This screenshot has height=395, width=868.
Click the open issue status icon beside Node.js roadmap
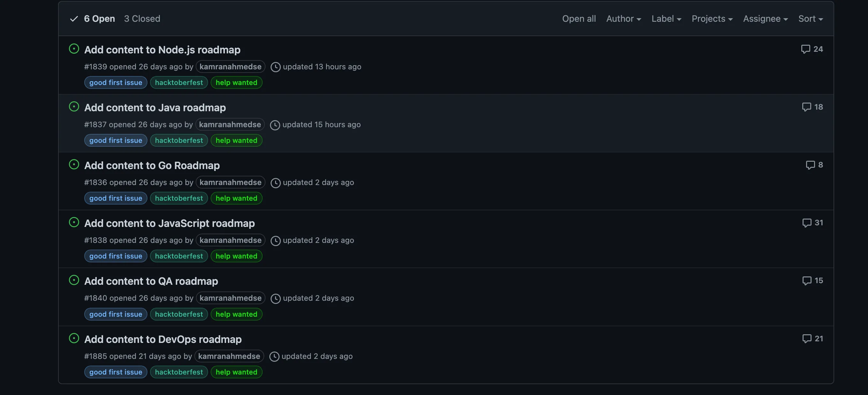(74, 49)
